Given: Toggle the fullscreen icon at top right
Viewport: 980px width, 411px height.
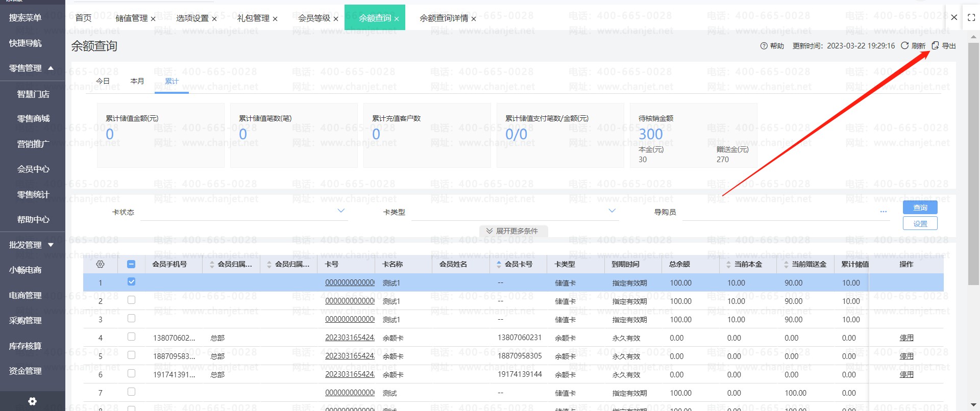Looking at the screenshot, I should pyautogui.click(x=971, y=17).
